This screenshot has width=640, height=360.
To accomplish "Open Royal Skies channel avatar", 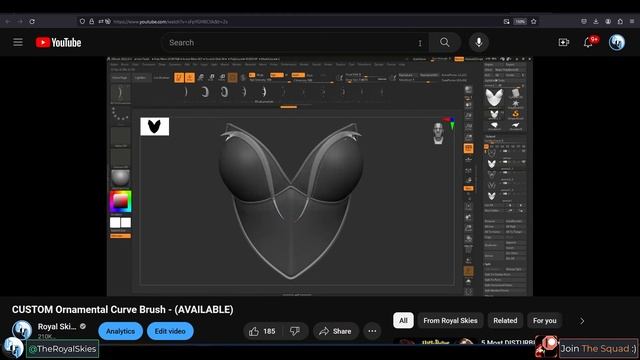I will pos(22,330).
